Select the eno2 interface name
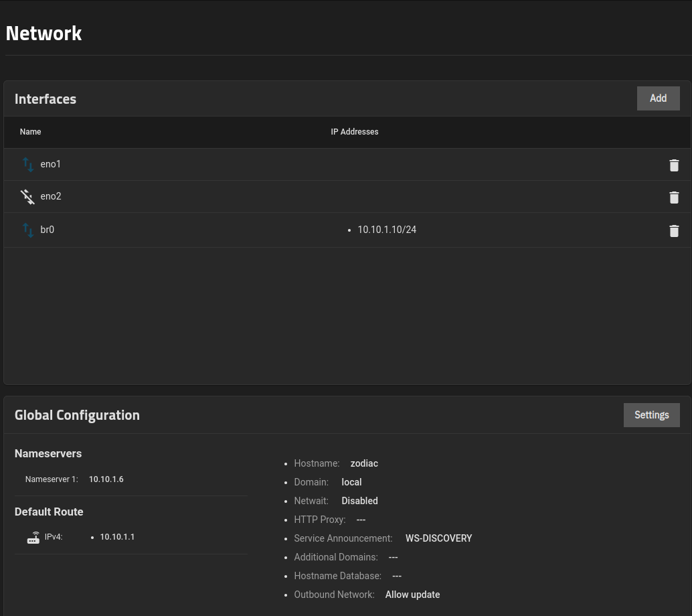 tap(51, 196)
